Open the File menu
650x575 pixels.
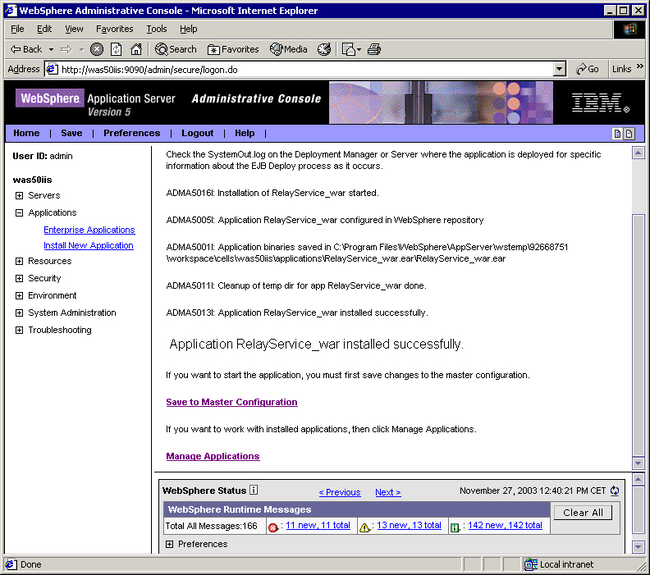point(17,29)
